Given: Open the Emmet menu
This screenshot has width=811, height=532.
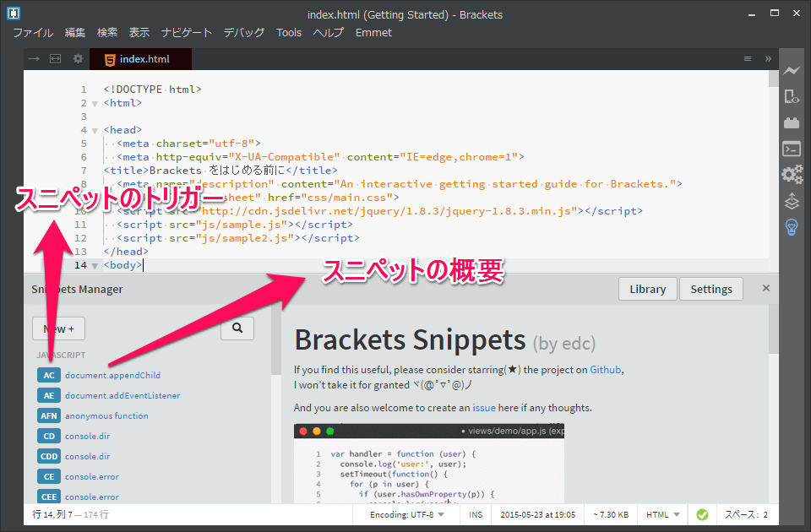Looking at the screenshot, I should pyautogui.click(x=373, y=33).
